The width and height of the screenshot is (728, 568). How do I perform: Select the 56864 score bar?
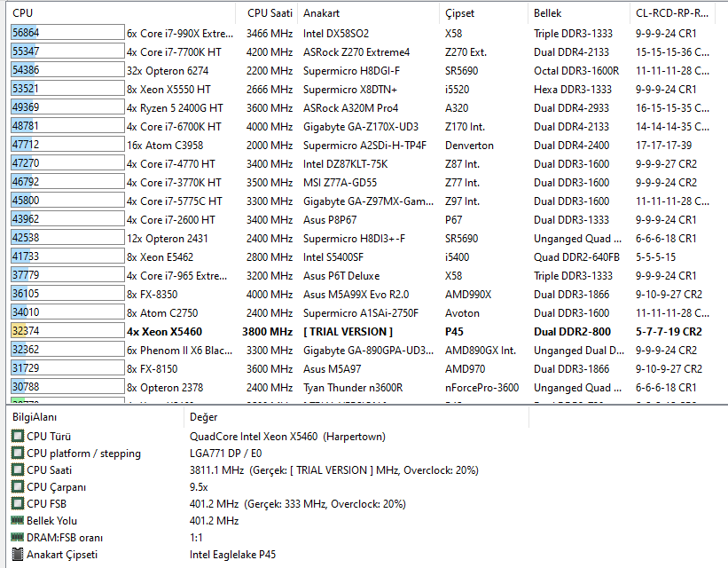coord(67,33)
